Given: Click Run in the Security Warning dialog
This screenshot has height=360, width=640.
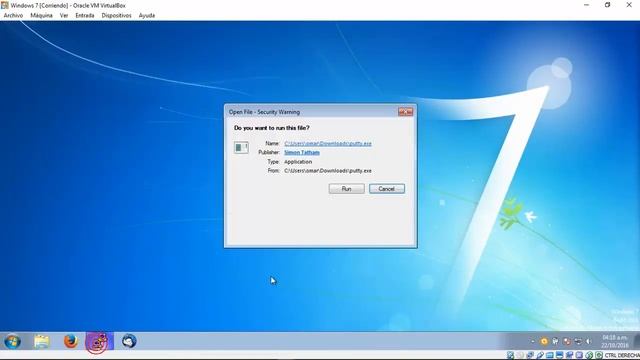Looking at the screenshot, I should tap(347, 189).
